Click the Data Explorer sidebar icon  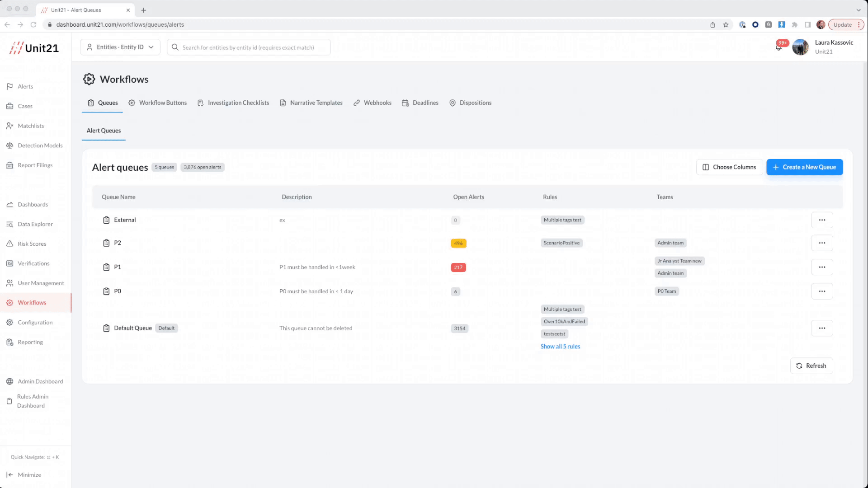tap(9, 224)
